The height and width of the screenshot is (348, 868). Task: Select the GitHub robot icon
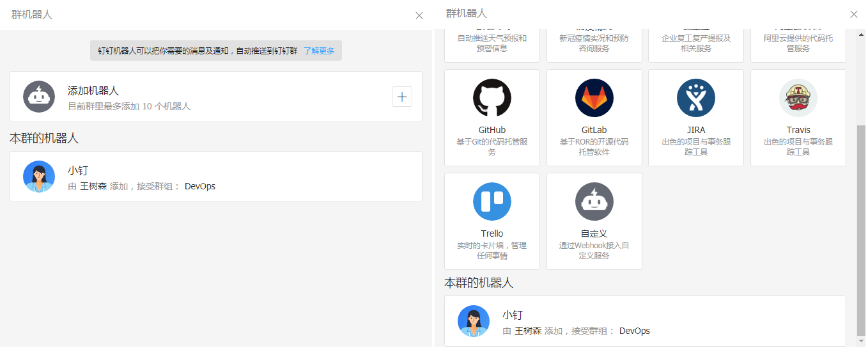click(x=492, y=98)
